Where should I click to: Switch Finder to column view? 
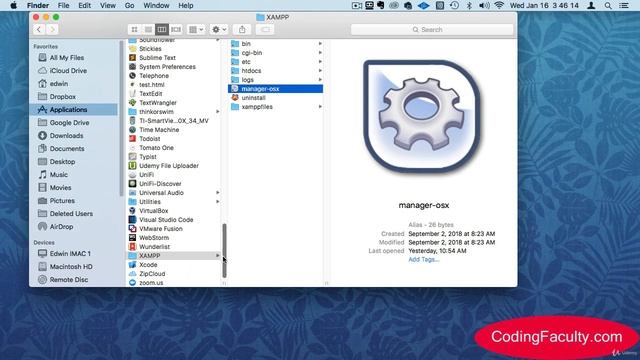pos(162,29)
